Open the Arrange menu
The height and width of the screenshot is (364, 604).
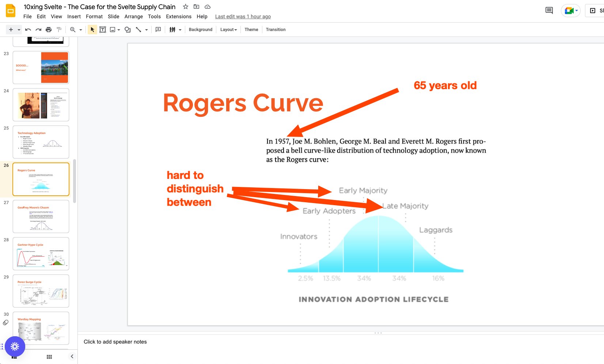point(134,16)
